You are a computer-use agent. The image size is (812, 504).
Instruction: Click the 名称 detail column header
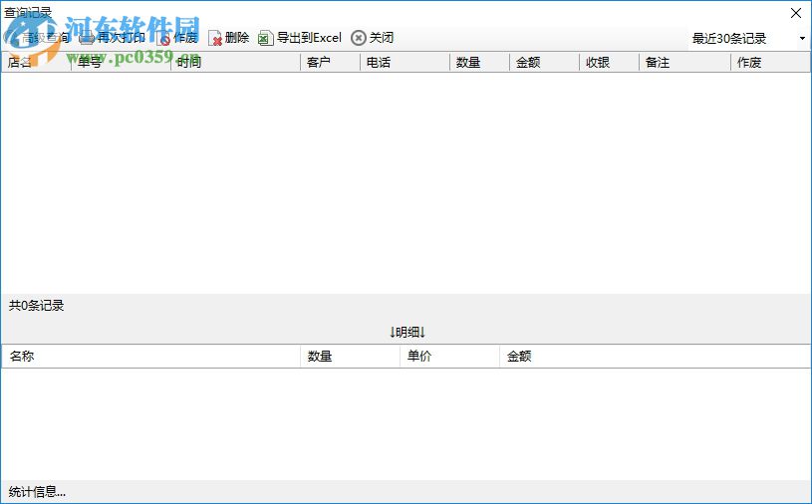150,356
